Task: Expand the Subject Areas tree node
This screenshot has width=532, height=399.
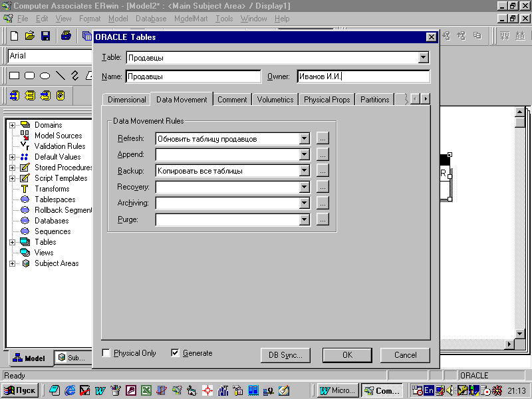Action: point(12,263)
